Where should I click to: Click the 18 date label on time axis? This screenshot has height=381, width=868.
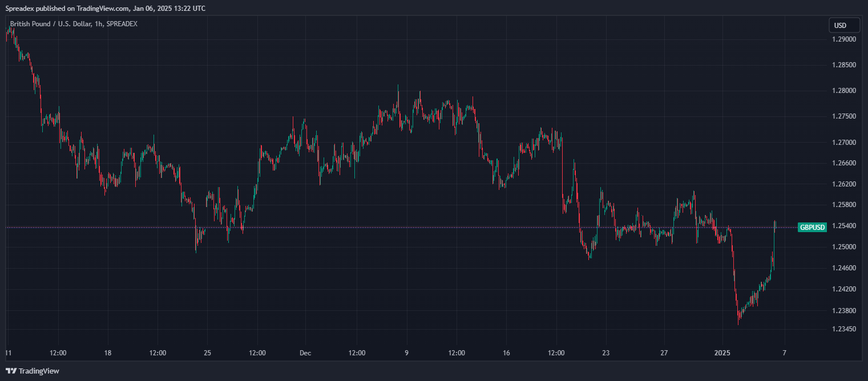coord(108,353)
